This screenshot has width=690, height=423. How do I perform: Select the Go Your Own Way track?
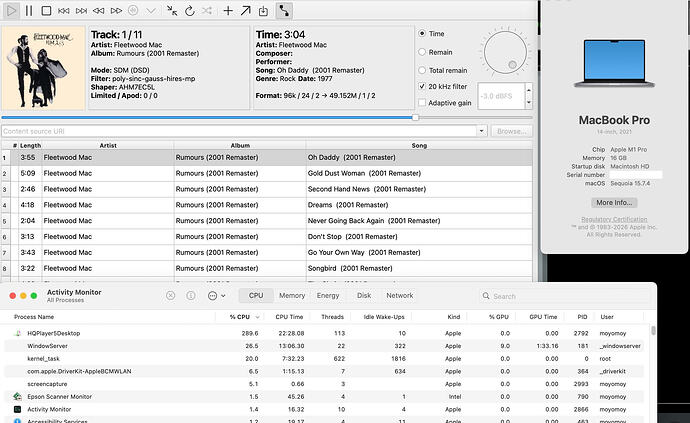pyautogui.click(x=267, y=253)
